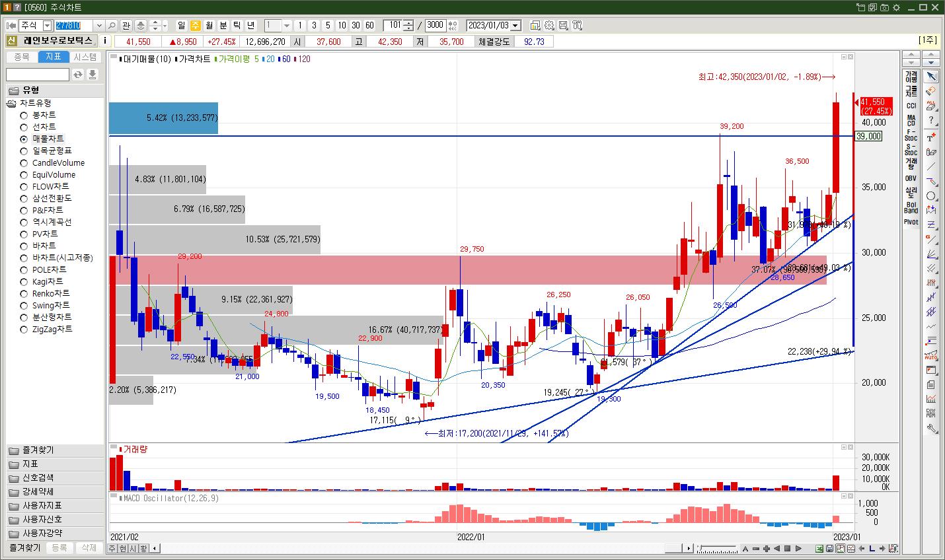The image size is (945, 560).
Task: Select the circle drawing tool
Action: [931, 196]
